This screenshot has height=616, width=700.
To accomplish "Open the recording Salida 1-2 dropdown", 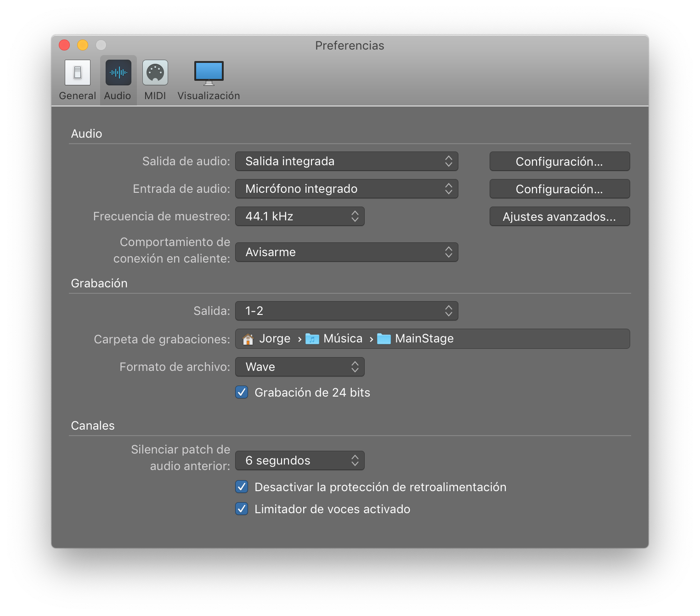I will click(347, 311).
